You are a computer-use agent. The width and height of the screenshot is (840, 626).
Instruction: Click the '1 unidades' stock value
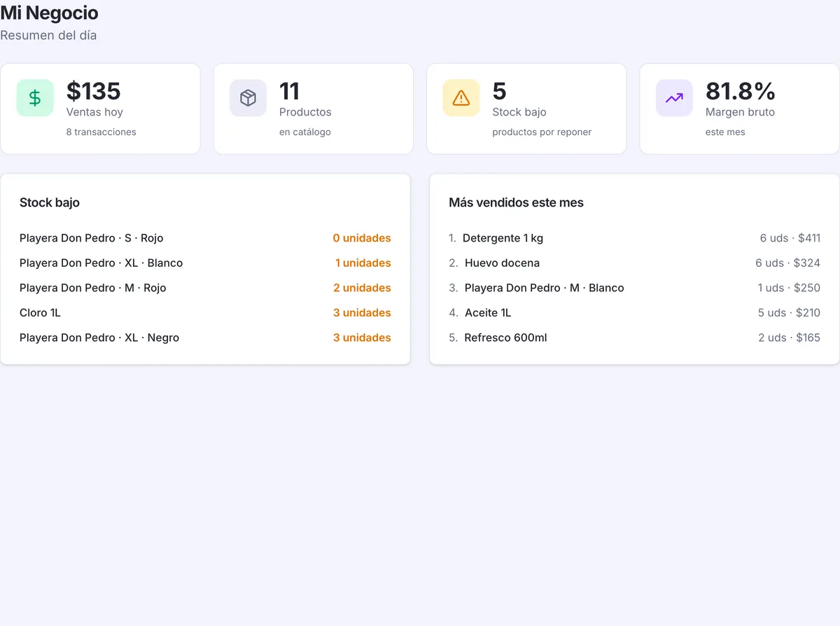(x=363, y=263)
